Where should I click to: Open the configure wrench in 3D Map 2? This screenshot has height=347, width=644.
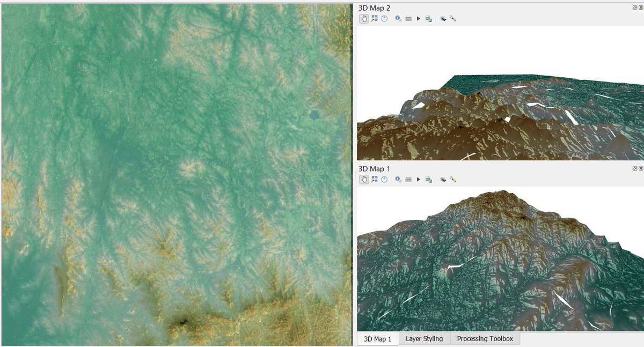[x=453, y=18]
